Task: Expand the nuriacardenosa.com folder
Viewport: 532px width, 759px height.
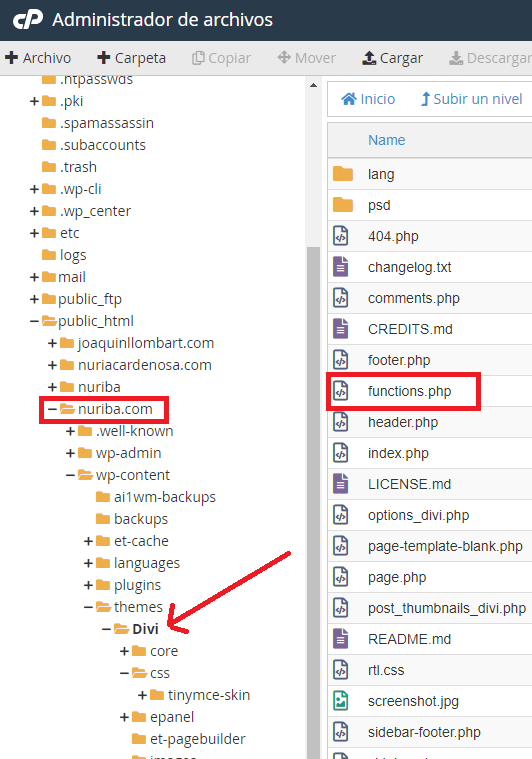Action: [x=52, y=365]
